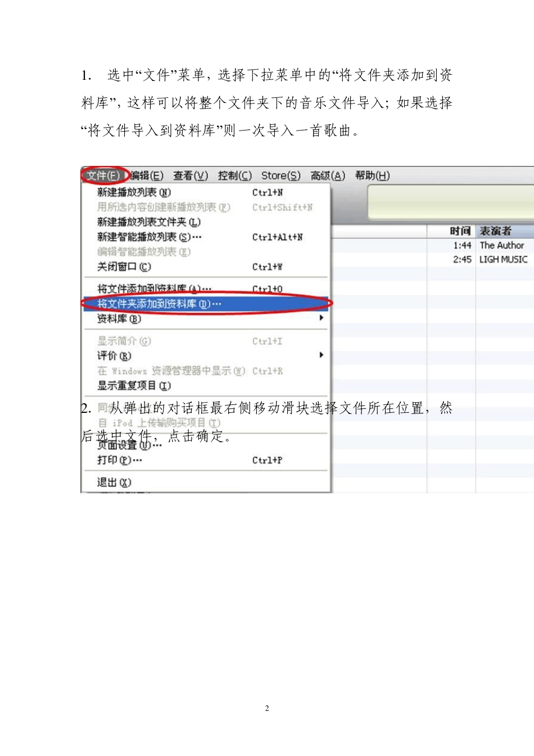Select 关闭窗口(C) from the menu
The width and height of the screenshot is (534, 756).
[x=206, y=267]
